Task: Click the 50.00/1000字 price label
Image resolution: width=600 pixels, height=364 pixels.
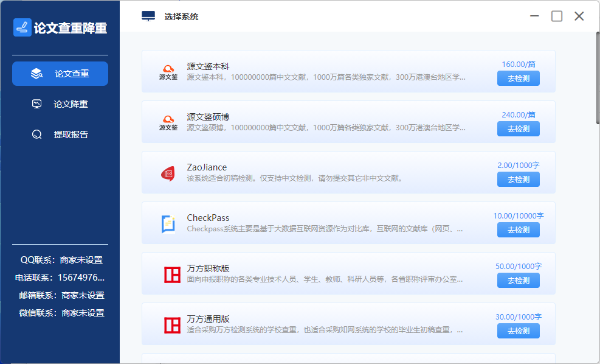Action: coord(518,266)
